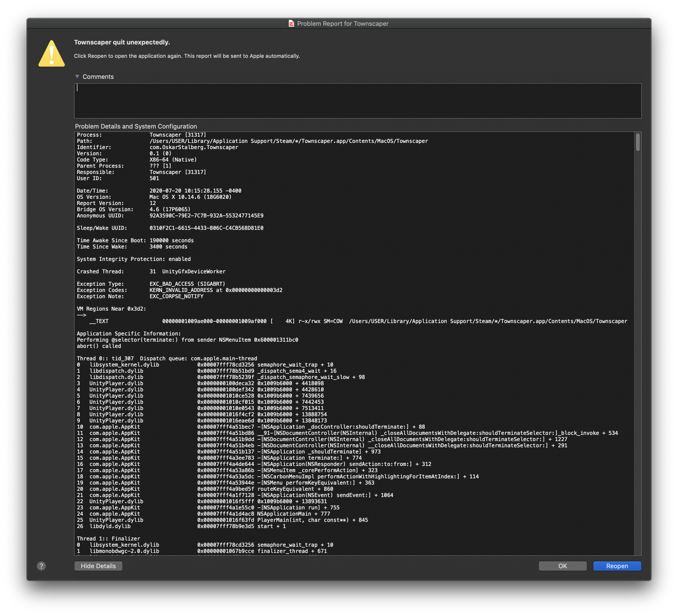Click the 'Comments' label
The height and width of the screenshot is (616, 678).
click(98, 76)
